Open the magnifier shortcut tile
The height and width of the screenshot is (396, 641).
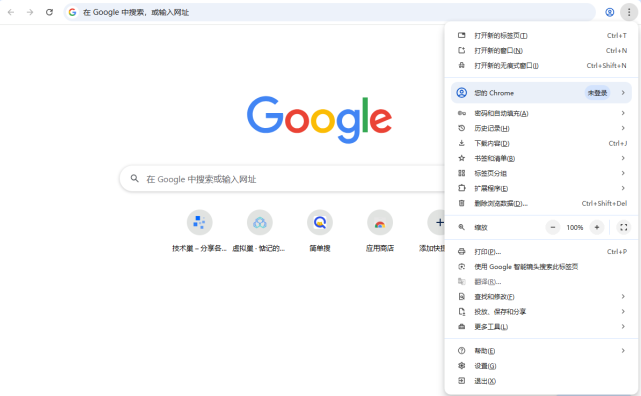320,223
